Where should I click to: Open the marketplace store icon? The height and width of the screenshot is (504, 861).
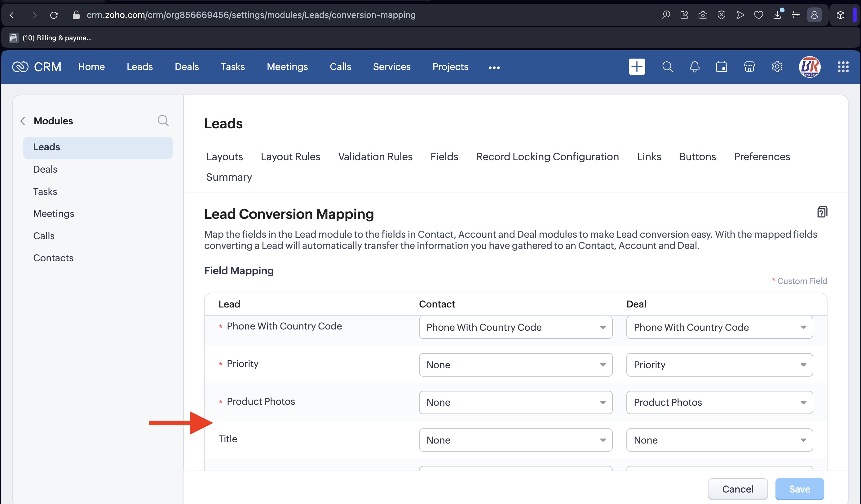pyautogui.click(x=749, y=67)
